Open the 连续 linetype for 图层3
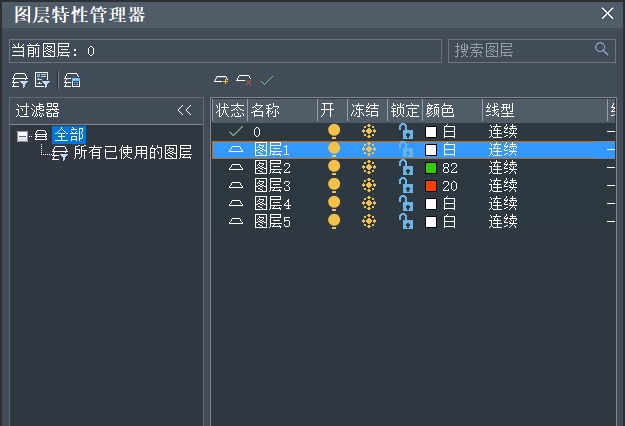The height and width of the screenshot is (426, 625). 503,186
